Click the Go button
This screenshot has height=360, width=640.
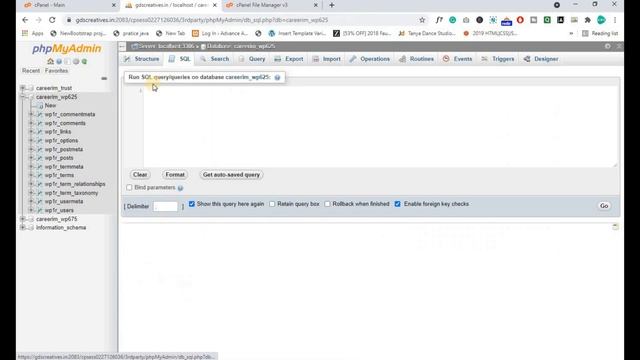click(604, 206)
